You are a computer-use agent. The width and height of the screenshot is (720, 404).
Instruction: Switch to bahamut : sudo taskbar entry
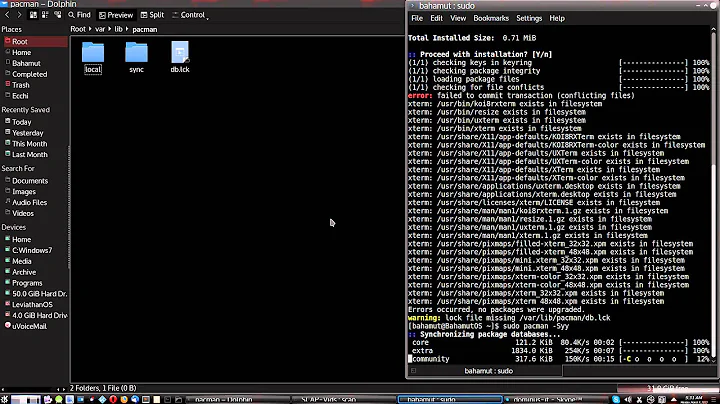pyautogui.click(x=450, y=400)
